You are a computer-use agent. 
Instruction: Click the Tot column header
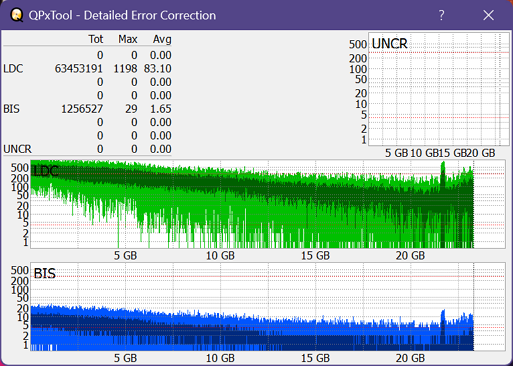(x=96, y=39)
